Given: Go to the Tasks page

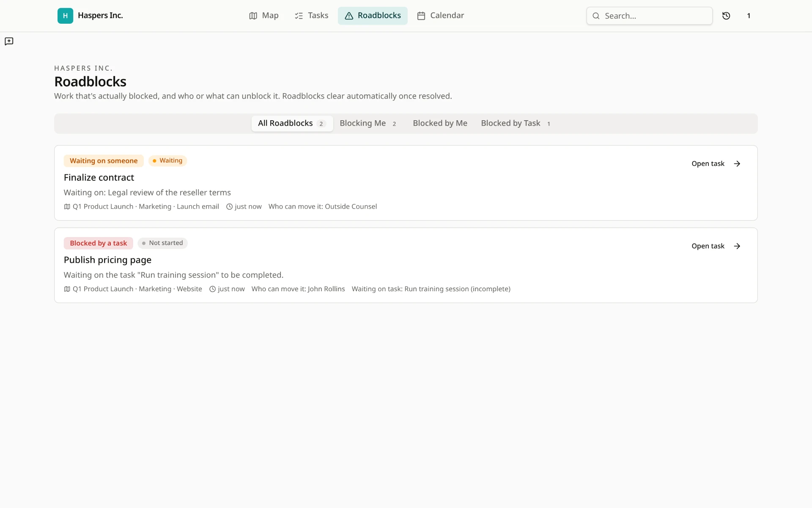Looking at the screenshot, I should click(x=311, y=16).
